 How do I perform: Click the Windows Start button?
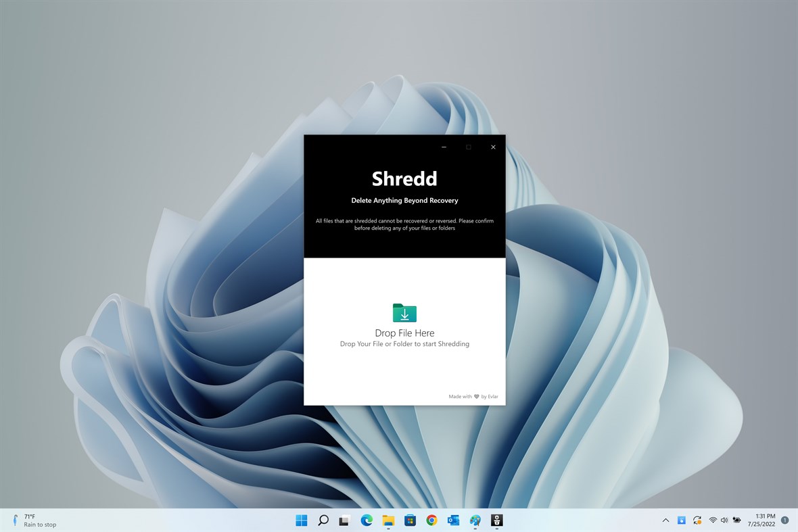(300, 521)
